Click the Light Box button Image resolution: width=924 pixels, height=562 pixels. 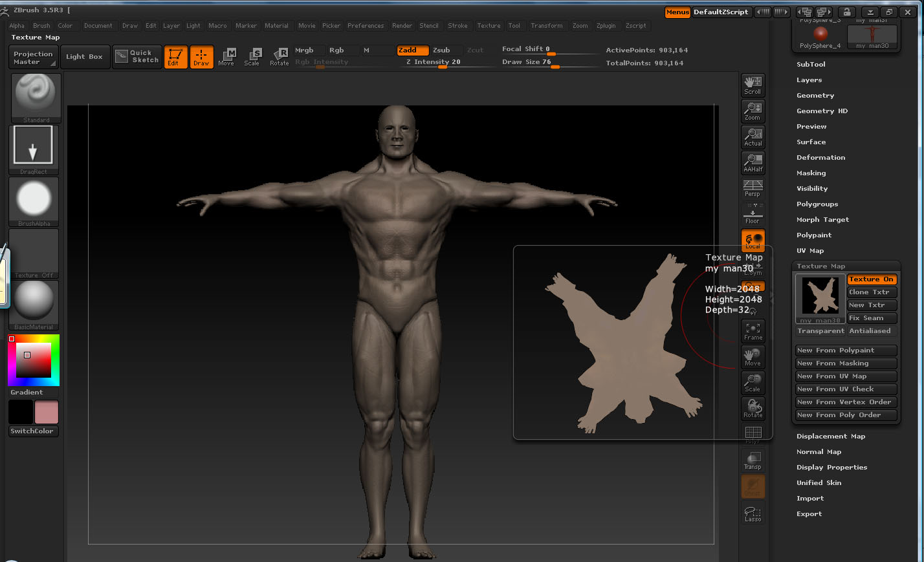(84, 57)
